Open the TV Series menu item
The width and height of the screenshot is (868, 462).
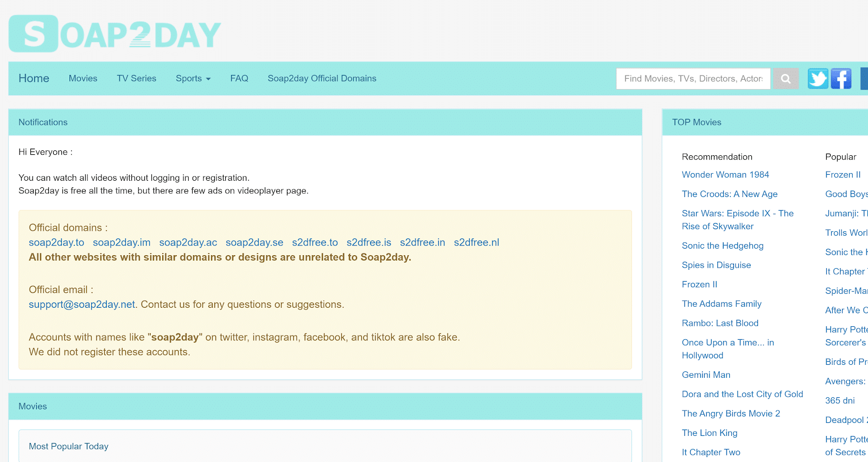pyautogui.click(x=137, y=78)
